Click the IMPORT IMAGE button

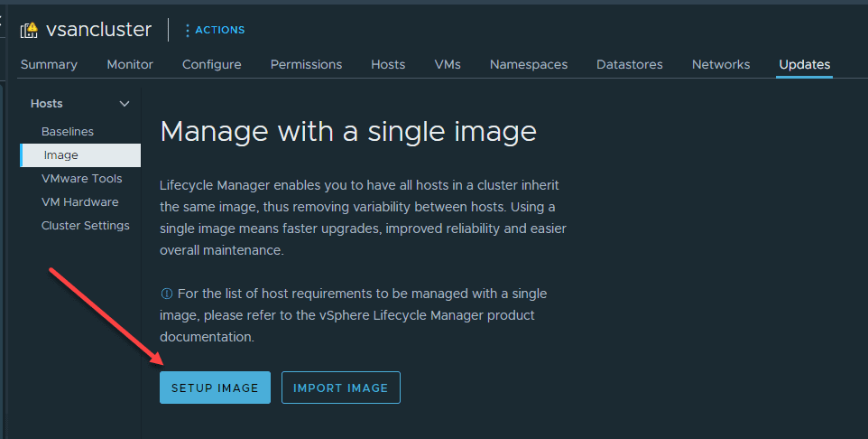point(340,388)
